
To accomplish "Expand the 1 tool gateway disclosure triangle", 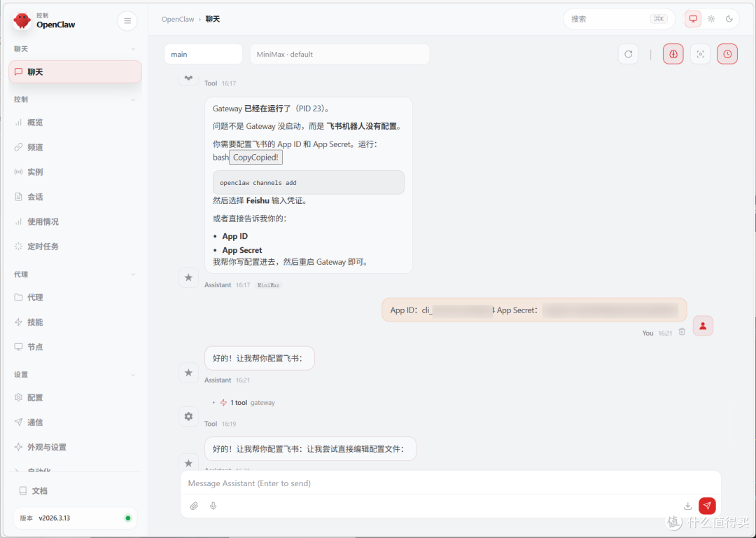I will click(213, 402).
